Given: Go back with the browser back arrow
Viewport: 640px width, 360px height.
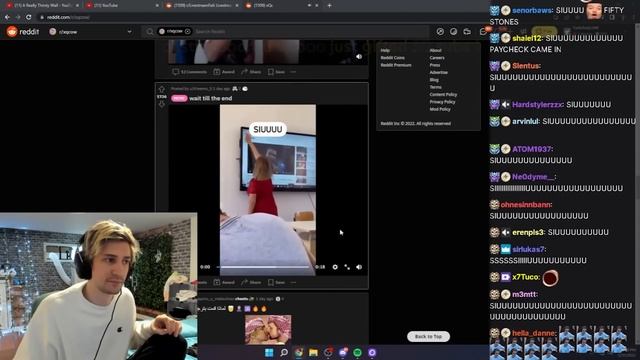Looking at the screenshot, I should (x=7, y=17).
